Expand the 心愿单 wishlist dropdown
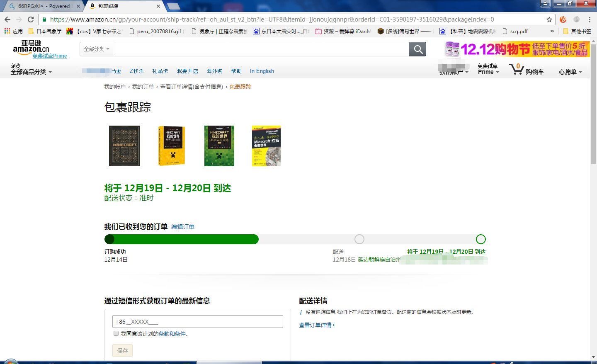Image resolution: width=597 pixels, height=364 pixels. (570, 72)
